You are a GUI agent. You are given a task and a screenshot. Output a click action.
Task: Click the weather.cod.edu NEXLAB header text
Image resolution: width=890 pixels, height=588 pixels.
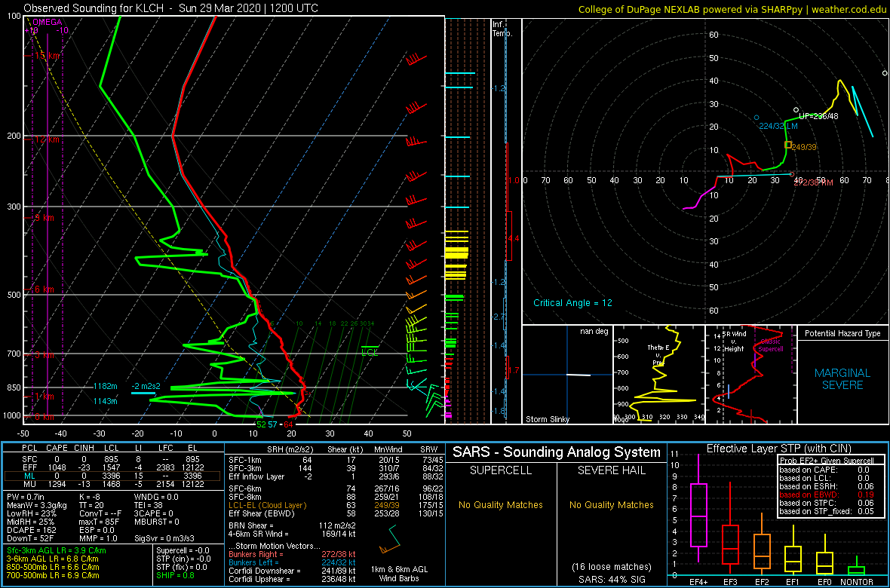732,8
